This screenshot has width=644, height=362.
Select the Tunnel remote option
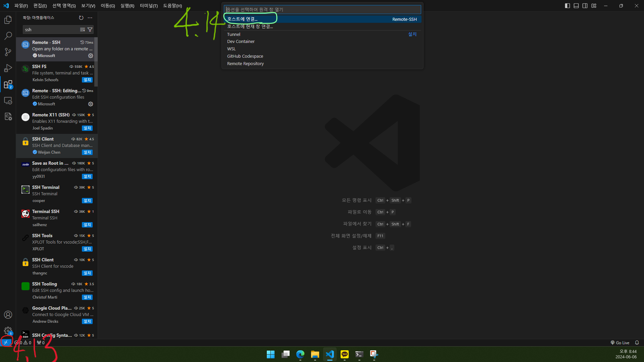click(323, 34)
